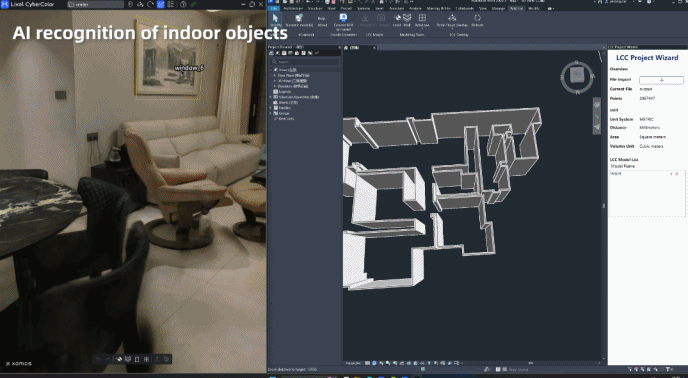This screenshot has width=688, height=378.
Task: Click the ViewCube navigation widget
Action: 577,76
